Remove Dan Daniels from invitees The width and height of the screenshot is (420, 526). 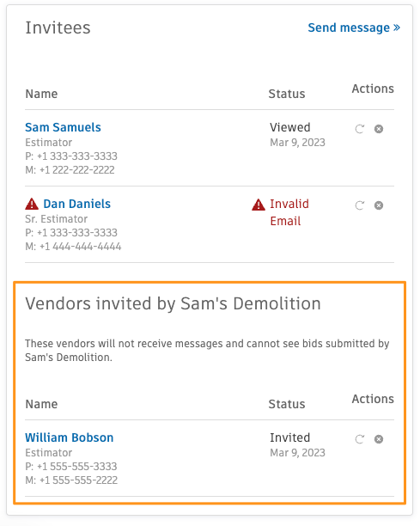coord(379,205)
